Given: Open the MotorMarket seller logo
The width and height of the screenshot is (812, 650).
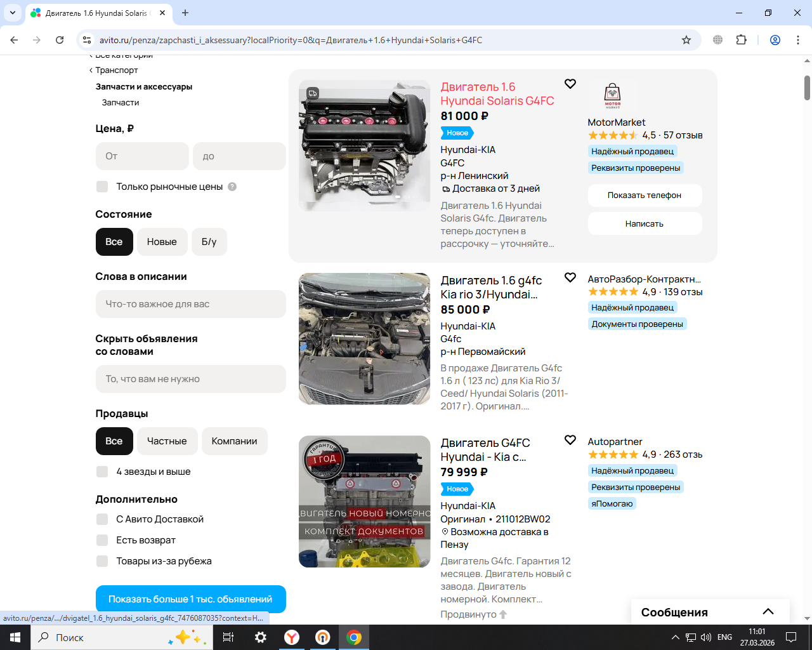Looking at the screenshot, I should pos(612,96).
